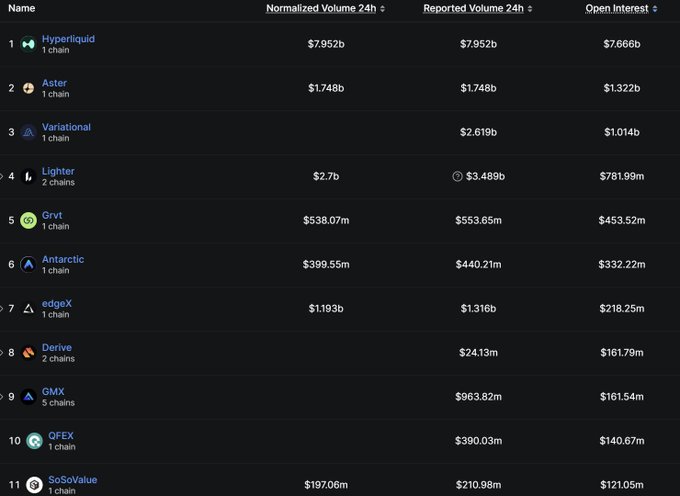
Task: Select Lighter normalized volume $2.7b
Action: pyautogui.click(x=326, y=176)
